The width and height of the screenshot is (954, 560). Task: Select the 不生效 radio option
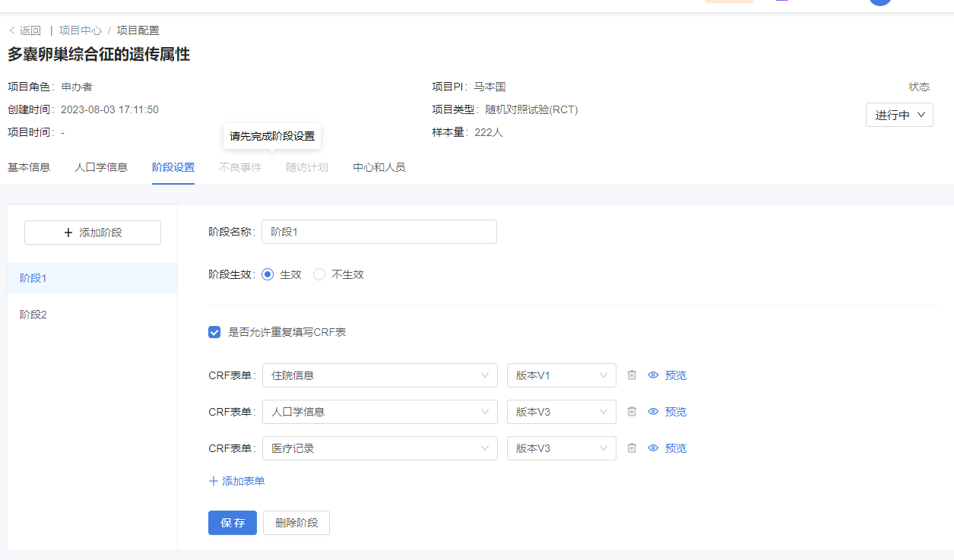tap(319, 274)
